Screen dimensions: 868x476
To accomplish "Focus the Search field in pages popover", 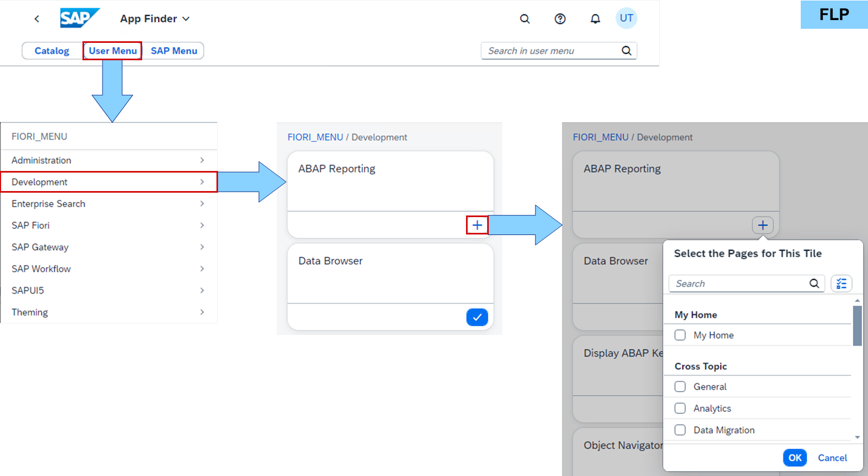I will click(x=746, y=283).
